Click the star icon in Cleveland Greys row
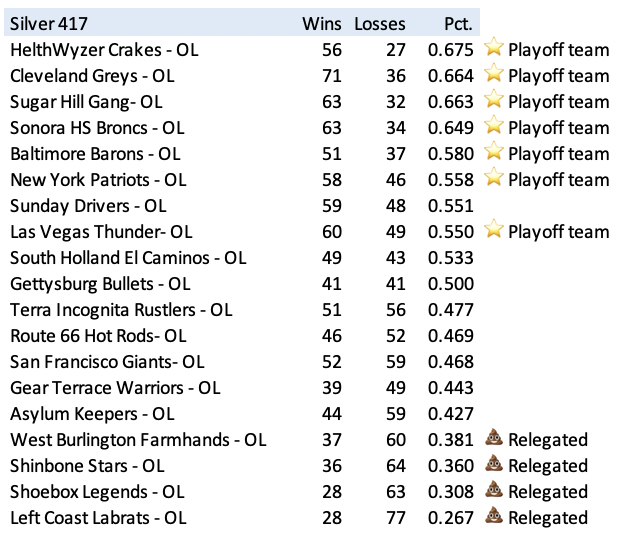This screenshot has width=624, height=538. [x=494, y=75]
